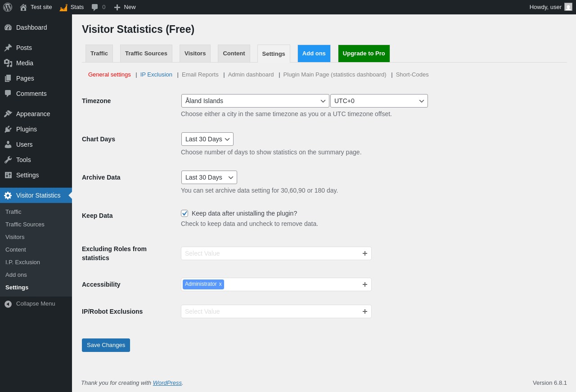Expand the Archive Data dropdown

click(209, 177)
